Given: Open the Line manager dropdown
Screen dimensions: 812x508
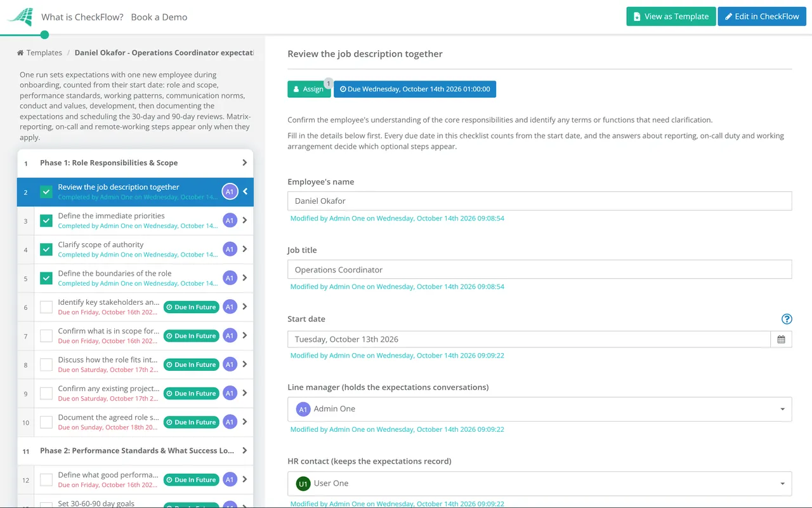Looking at the screenshot, I should coord(539,409).
